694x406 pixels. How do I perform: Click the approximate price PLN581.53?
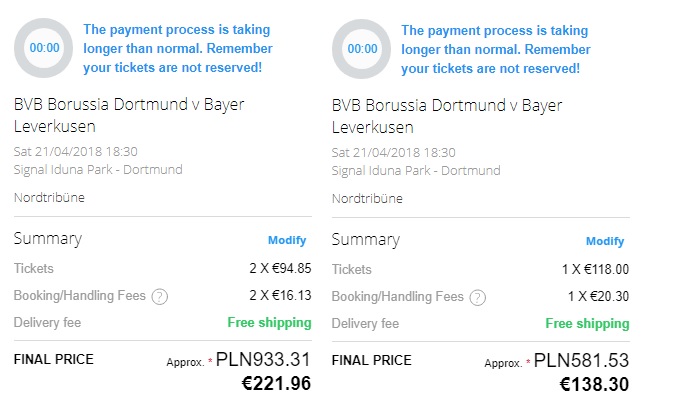582,360
